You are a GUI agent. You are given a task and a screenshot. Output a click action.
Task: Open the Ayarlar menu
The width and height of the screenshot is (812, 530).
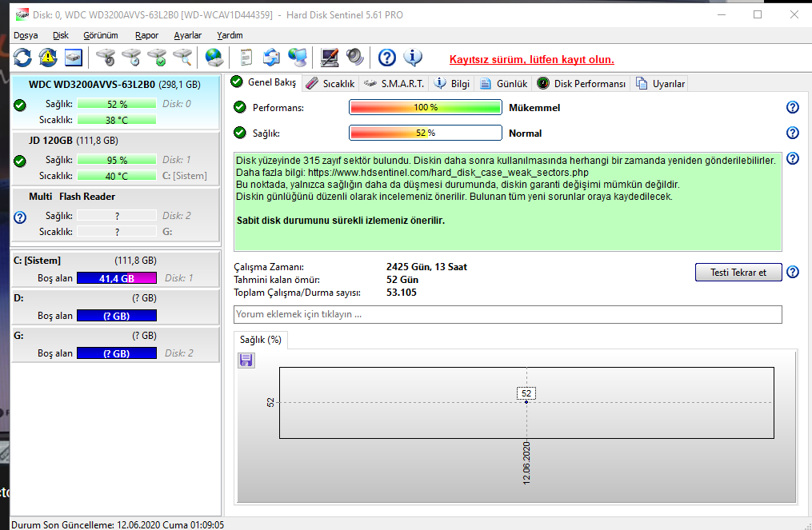tap(187, 35)
